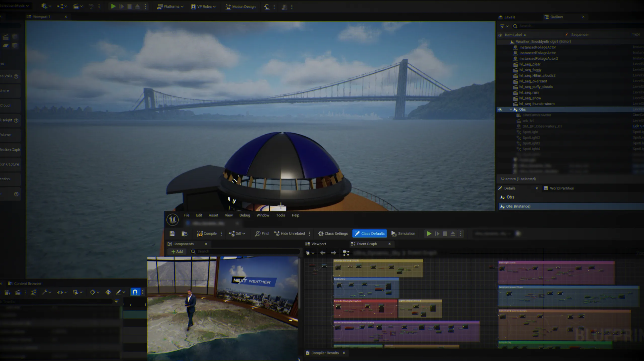Open Class Settings
Image resolution: width=644 pixels, height=361 pixels.
[333, 234]
